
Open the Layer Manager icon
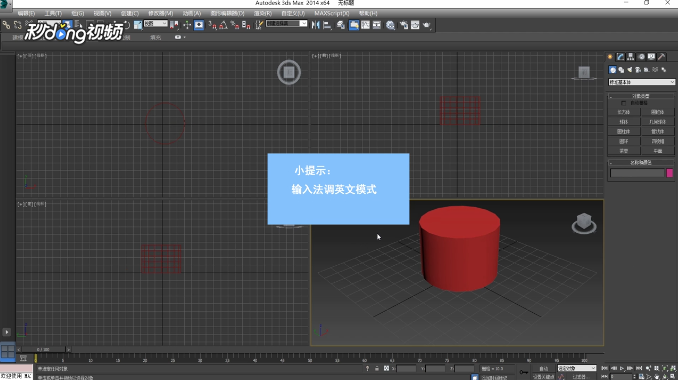(x=341, y=25)
